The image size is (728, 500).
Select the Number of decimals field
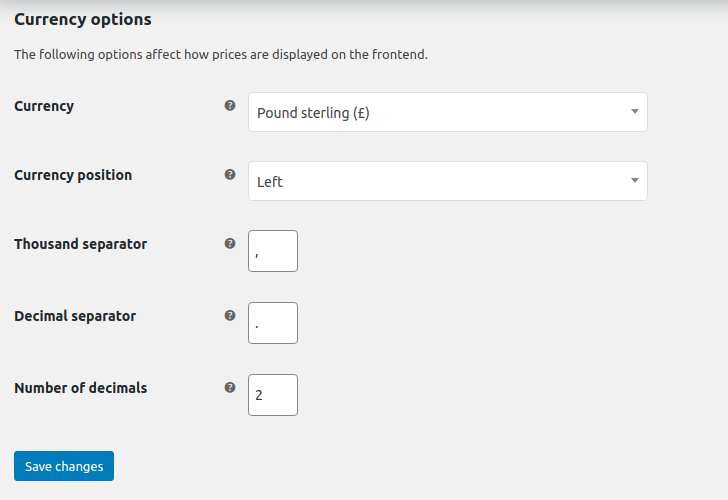273,395
